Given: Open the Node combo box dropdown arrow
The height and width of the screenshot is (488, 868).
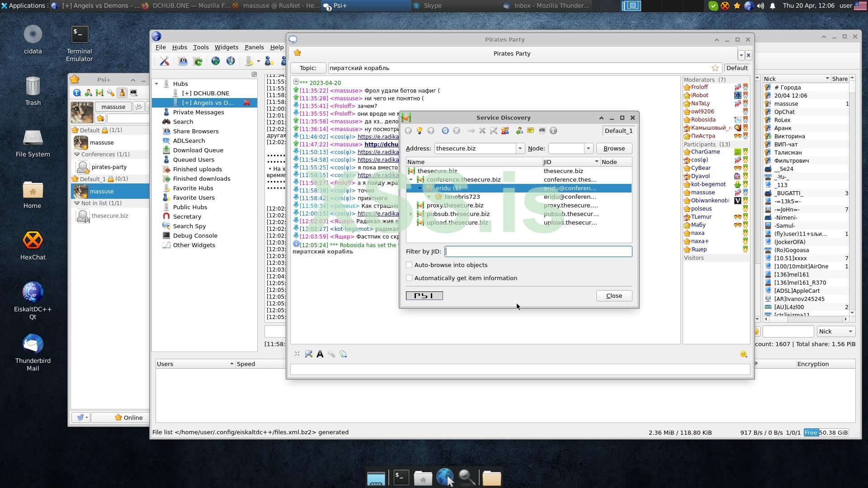Looking at the screenshot, I should click(588, 149).
